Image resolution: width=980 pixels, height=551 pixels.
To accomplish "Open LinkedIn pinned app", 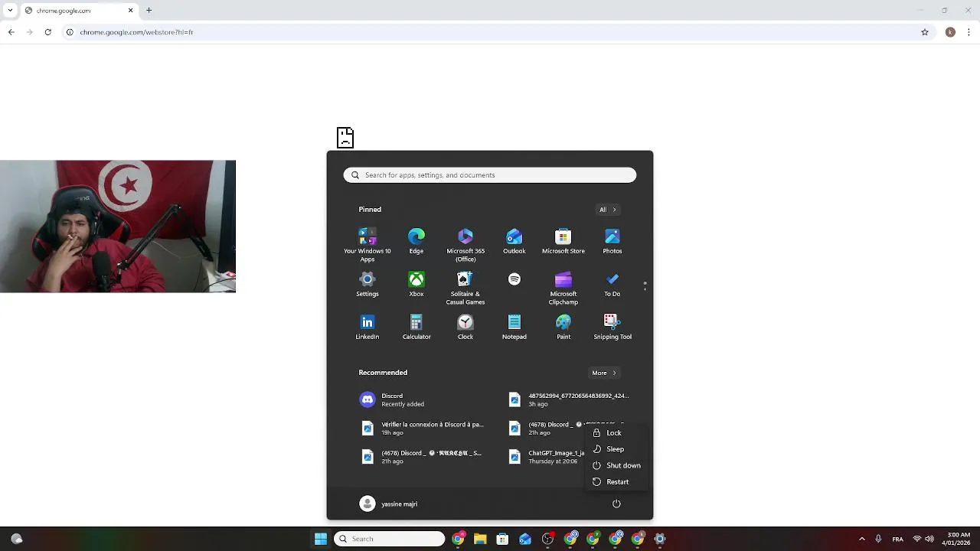I will pyautogui.click(x=367, y=327).
